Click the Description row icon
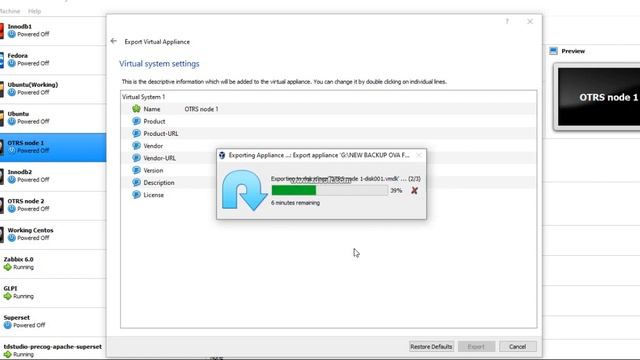The width and height of the screenshot is (640, 360). [136, 182]
